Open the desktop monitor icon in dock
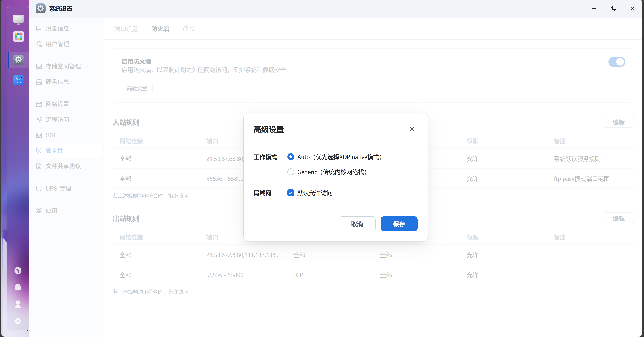Viewport: 644px width, 337px height. tap(18, 20)
